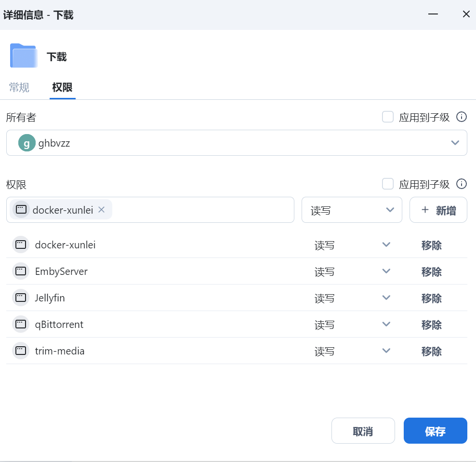Enable 应用到子级 checkbox for permissions section

pyautogui.click(x=388, y=184)
